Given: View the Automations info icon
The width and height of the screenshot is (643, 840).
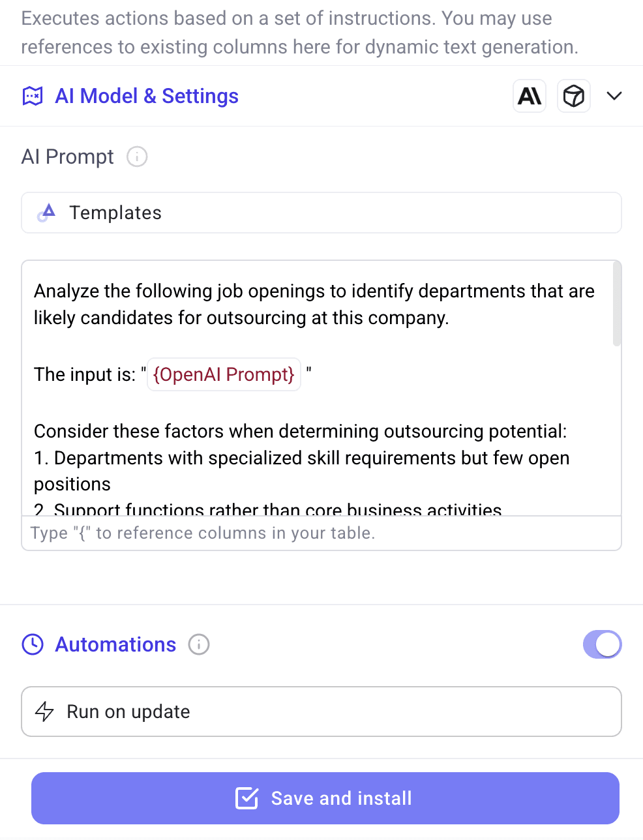Looking at the screenshot, I should tap(199, 644).
